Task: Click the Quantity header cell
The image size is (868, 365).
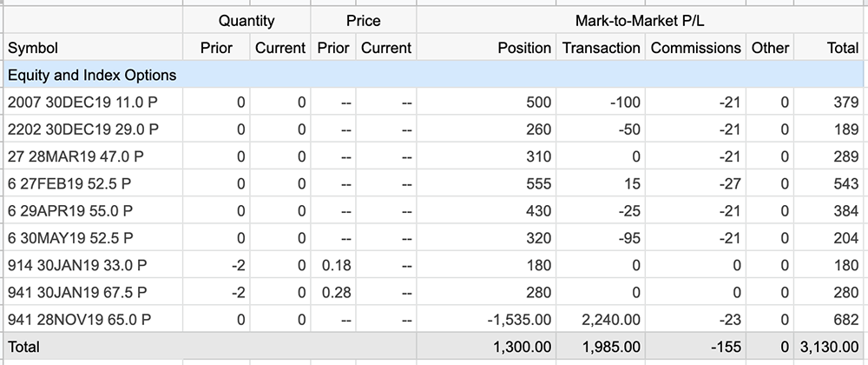Action: point(247,21)
